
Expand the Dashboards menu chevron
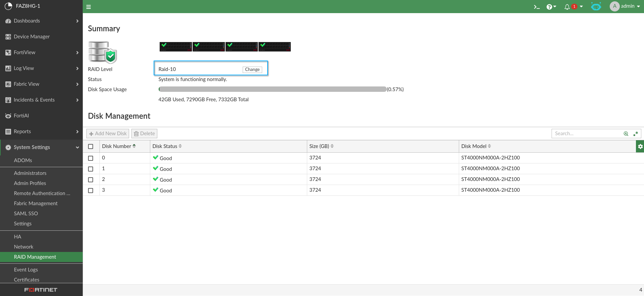click(x=77, y=21)
